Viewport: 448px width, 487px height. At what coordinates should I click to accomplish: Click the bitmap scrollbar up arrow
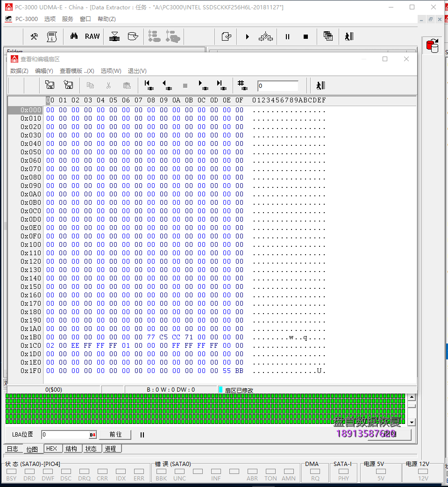(x=412, y=397)
